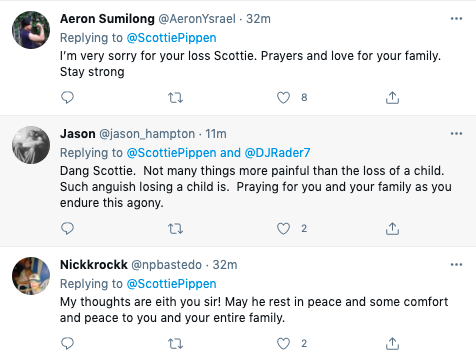Share Aeron Sumilong's tweet
This screenshot has width=476, height=360.
point(392,98)
